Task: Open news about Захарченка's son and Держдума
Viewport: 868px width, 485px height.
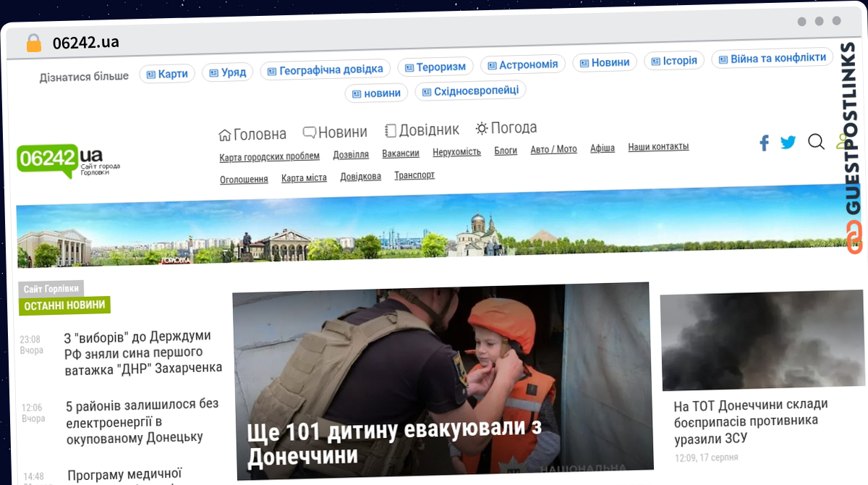Action: (142, 352)
